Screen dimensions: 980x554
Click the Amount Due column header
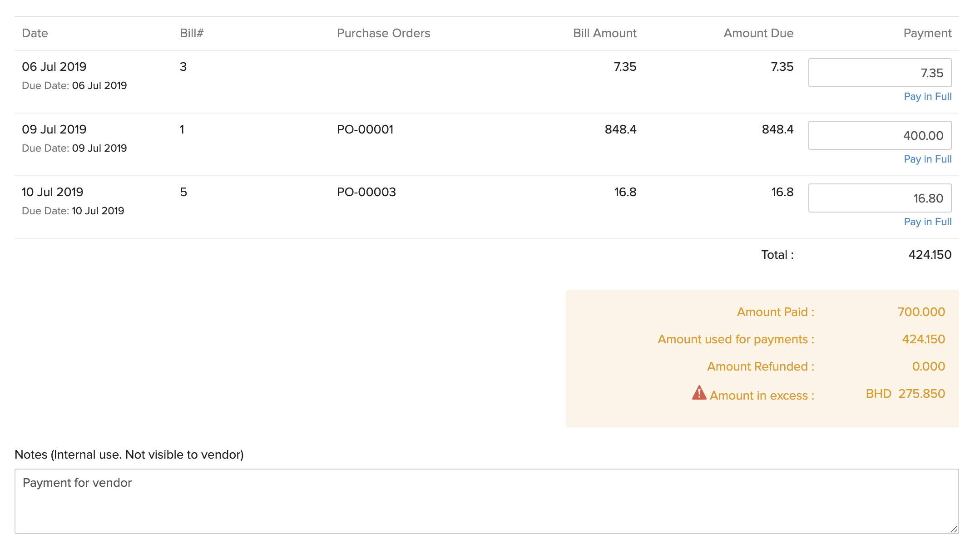(x=758, y=33)
